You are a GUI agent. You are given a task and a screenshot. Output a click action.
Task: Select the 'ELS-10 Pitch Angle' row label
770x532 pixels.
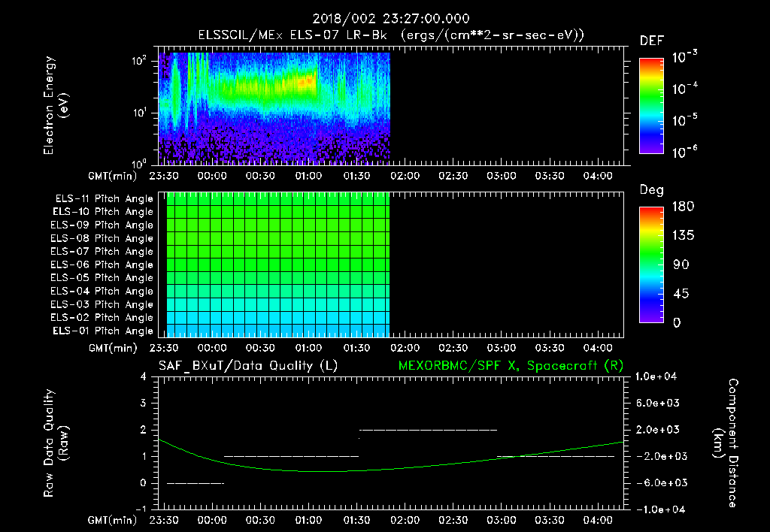tap(103, 212)
